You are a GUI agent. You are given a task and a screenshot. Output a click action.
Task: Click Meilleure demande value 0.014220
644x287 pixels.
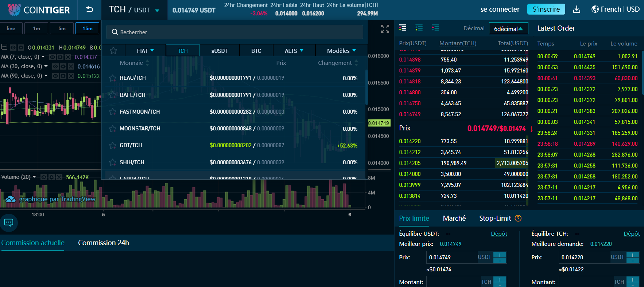(x=601, y=244)
